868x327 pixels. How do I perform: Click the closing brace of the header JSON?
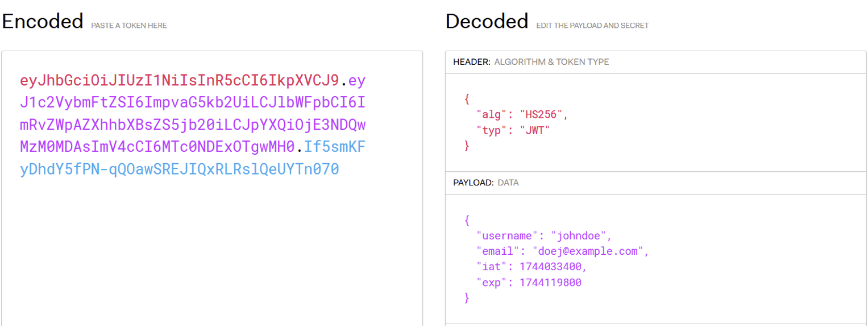(x=467, y=146)
